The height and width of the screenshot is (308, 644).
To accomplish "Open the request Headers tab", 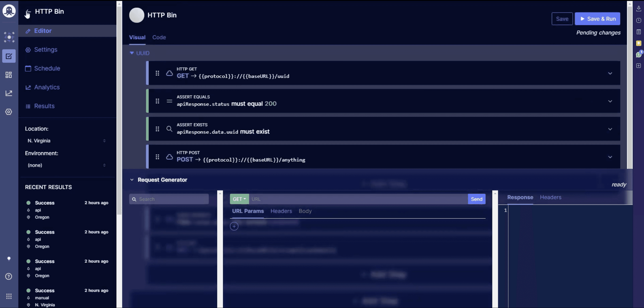I will tap(281, 211).
